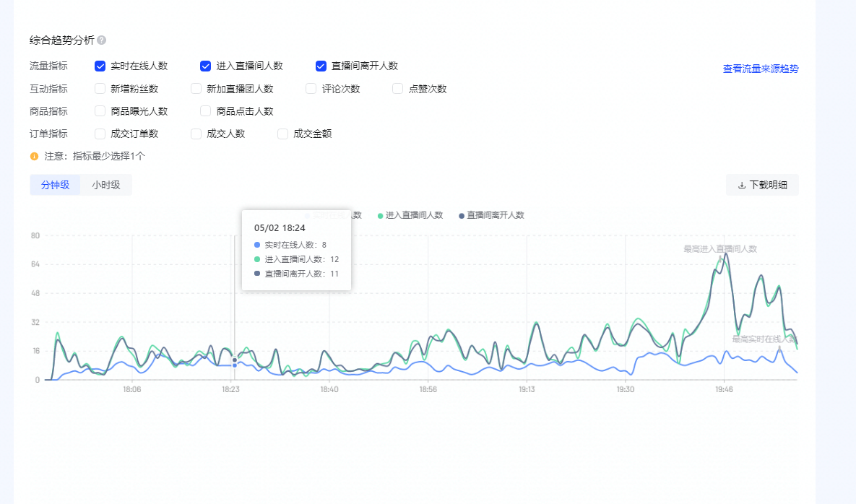Click the blue legend dot for 实时在线人数
The width and height of the screenshot is (856, 504).
point(308,215)
